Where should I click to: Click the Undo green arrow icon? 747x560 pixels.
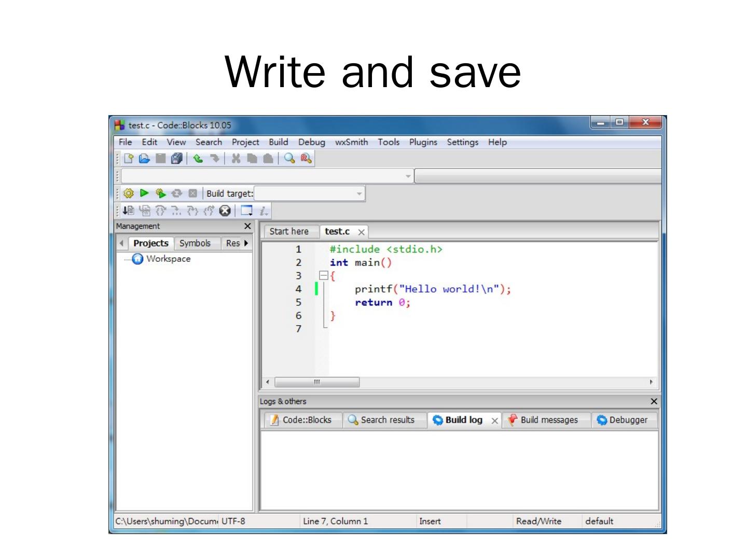pos(198,159)
